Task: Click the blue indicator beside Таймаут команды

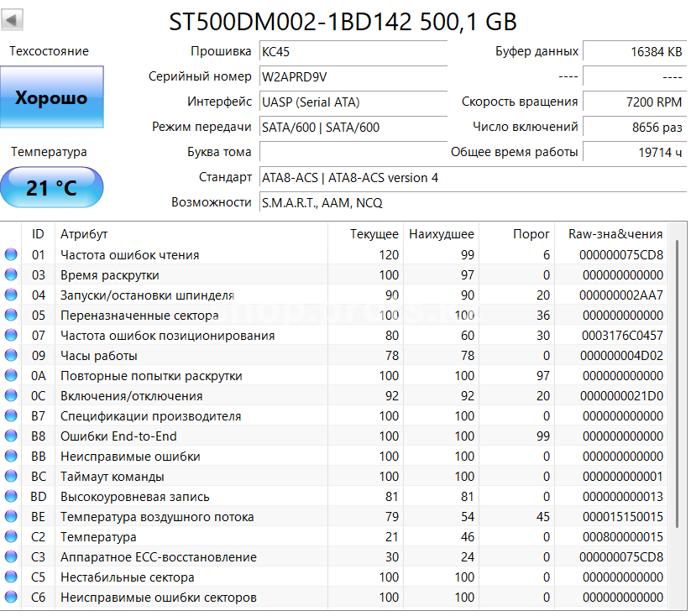Action: coord(10,477)
